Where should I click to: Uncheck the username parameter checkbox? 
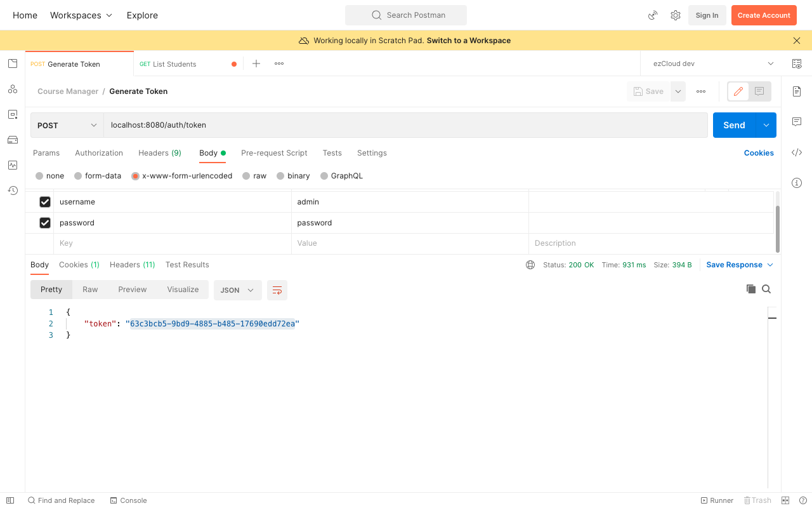click(x=45, y=202)
